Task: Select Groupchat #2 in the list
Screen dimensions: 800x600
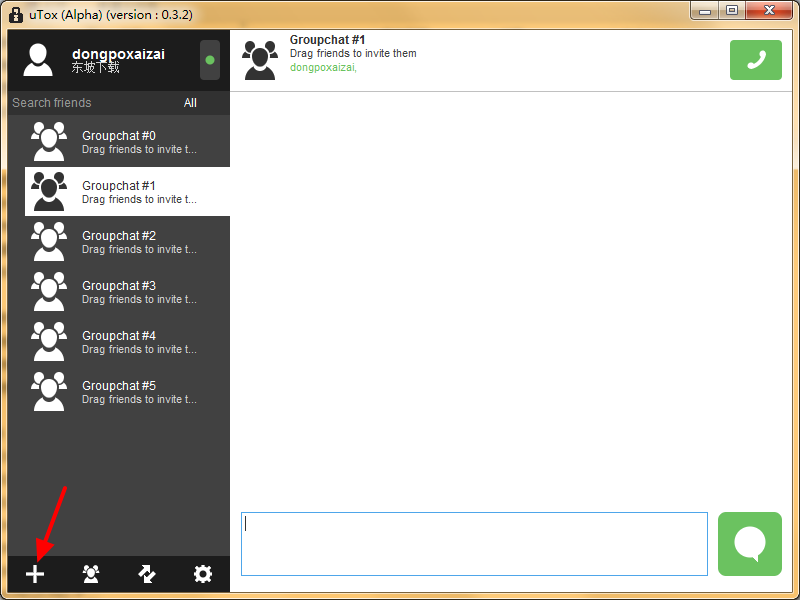Action: (x=118, y=241)
